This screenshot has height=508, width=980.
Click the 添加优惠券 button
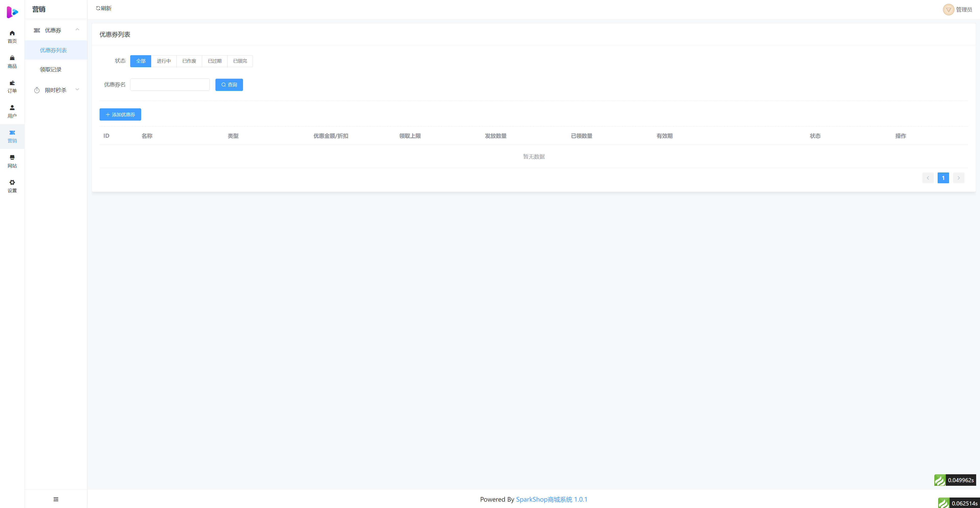120,115
